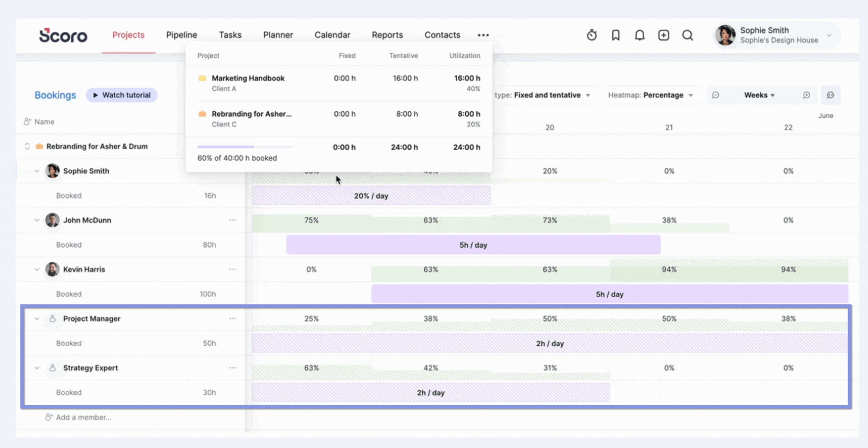Open bookmarks from the top toolbar
The height and width of the screenshot is (448, 868).
(615, 35)
